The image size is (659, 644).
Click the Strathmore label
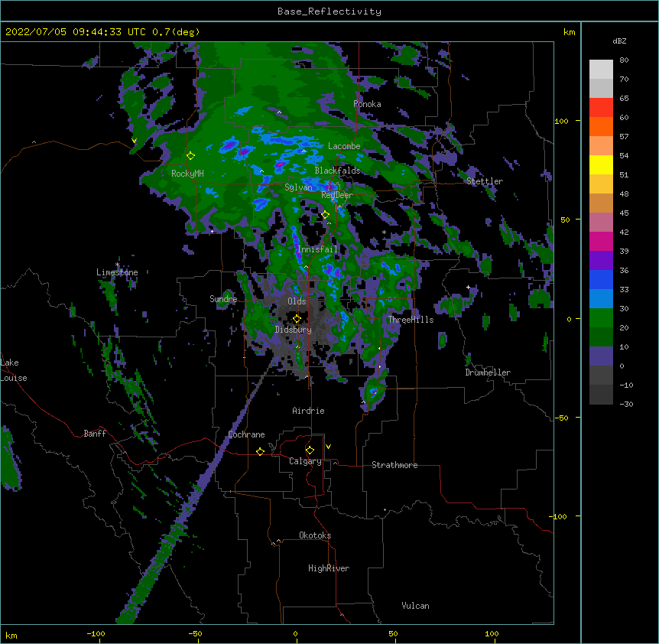point(394,465)
